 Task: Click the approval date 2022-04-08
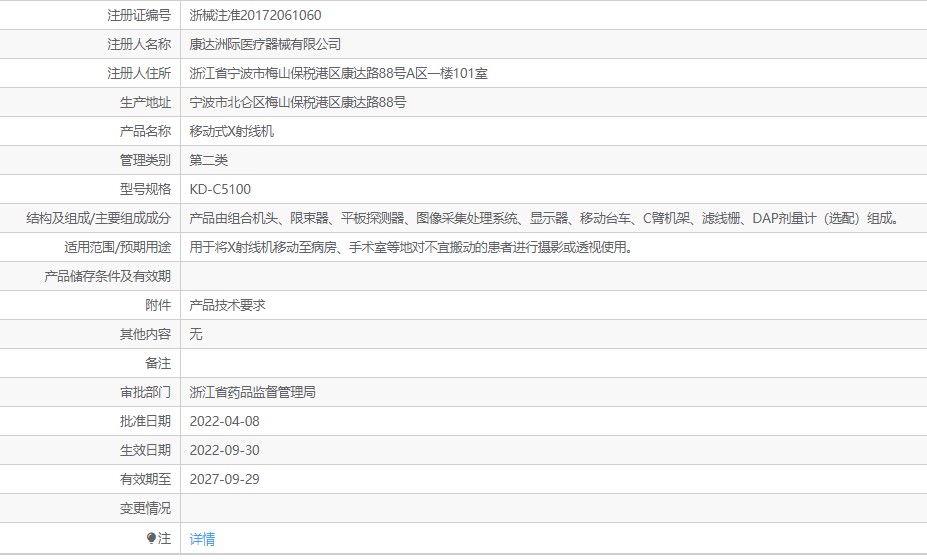point(225,421)
